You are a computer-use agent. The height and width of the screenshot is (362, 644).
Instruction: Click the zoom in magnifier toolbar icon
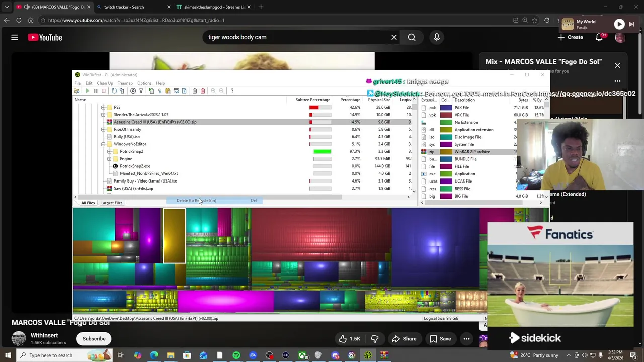coord(213,91)
